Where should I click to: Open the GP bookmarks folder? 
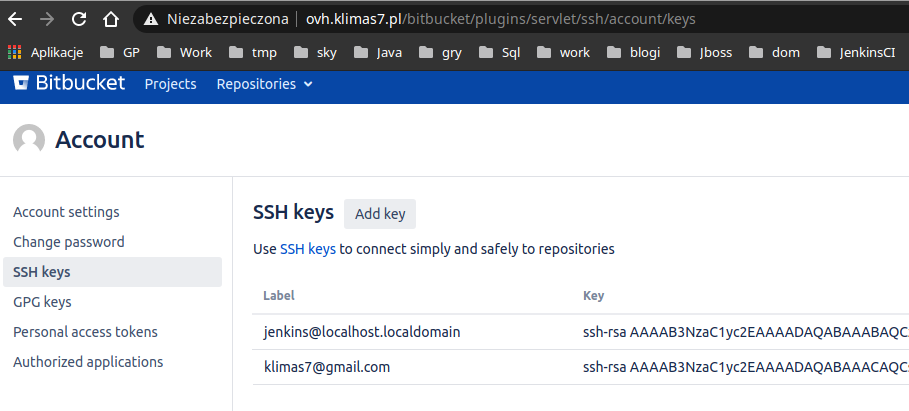click(x=120, y=53)
